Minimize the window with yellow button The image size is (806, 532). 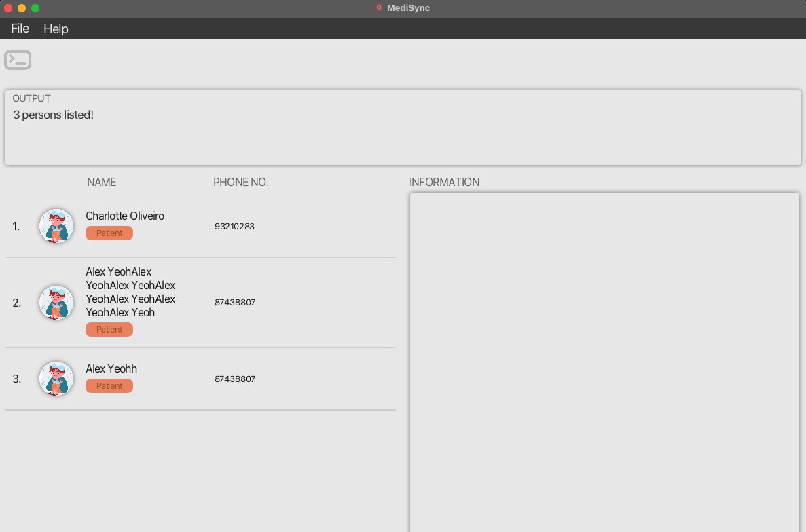tap(22, 7)
